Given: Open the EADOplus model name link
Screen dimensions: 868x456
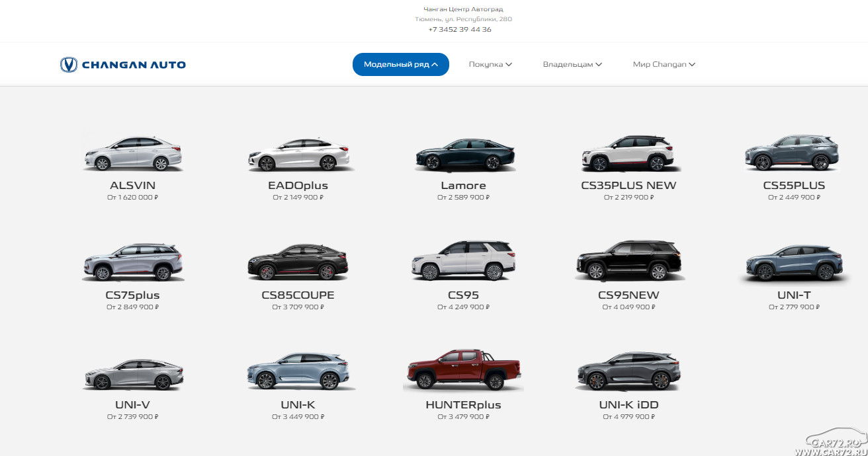Looking at the screenshot, I should click(x=298, y=186).
